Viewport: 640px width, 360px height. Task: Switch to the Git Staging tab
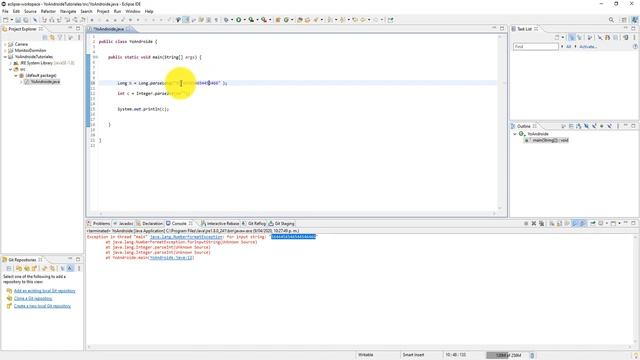click(282, 224)
